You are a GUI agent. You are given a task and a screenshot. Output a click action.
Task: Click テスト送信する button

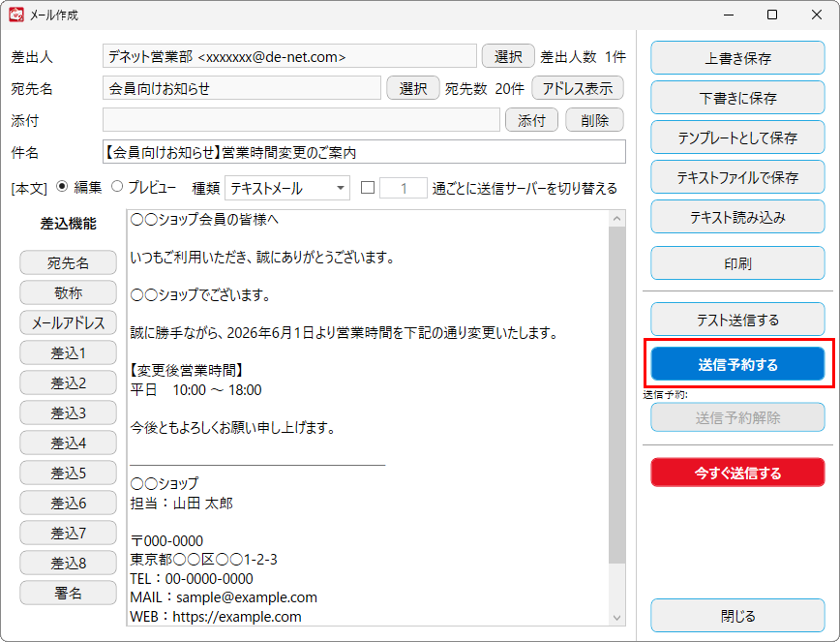(737, 320)
